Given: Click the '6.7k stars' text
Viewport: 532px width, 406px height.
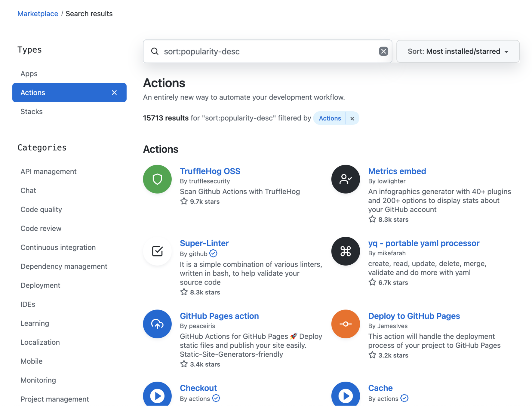Looking at the screenshot, I should coord(393,282).
